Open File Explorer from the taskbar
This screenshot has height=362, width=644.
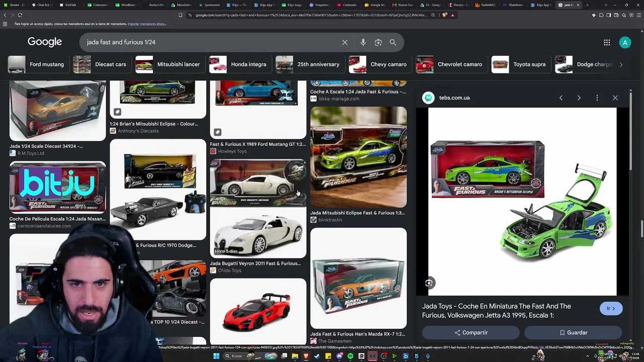(295, 356)
